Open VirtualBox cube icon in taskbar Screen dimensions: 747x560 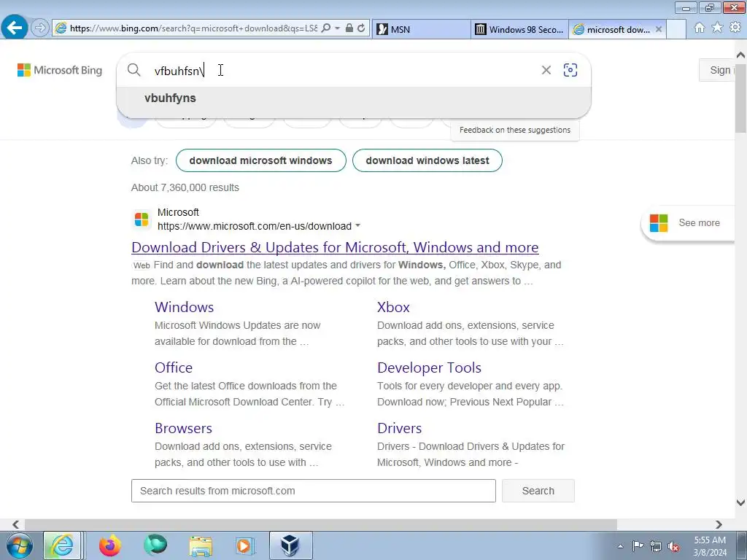coord(290,545)
